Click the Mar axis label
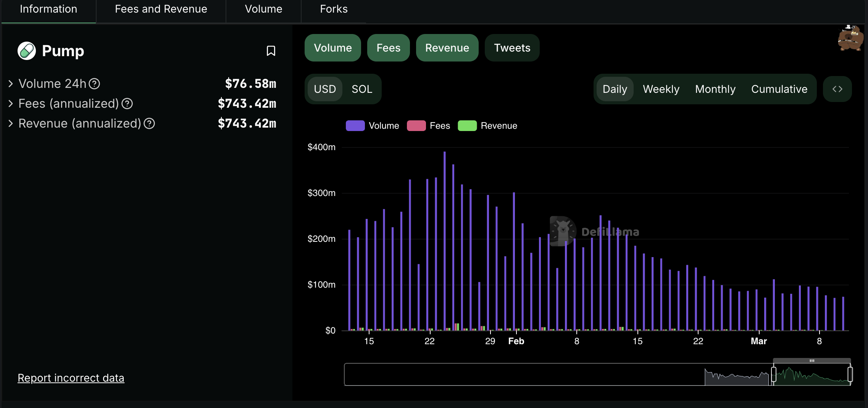The width and height of the screenshot is (868, 408). [x=759, y=341]
